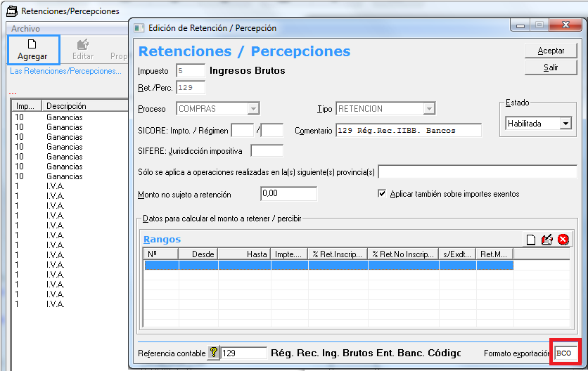Image resolution: width=588 pixels, height=371 pixels.
Task: Open the Referencia contable lookup help
Action: point(214,353)
